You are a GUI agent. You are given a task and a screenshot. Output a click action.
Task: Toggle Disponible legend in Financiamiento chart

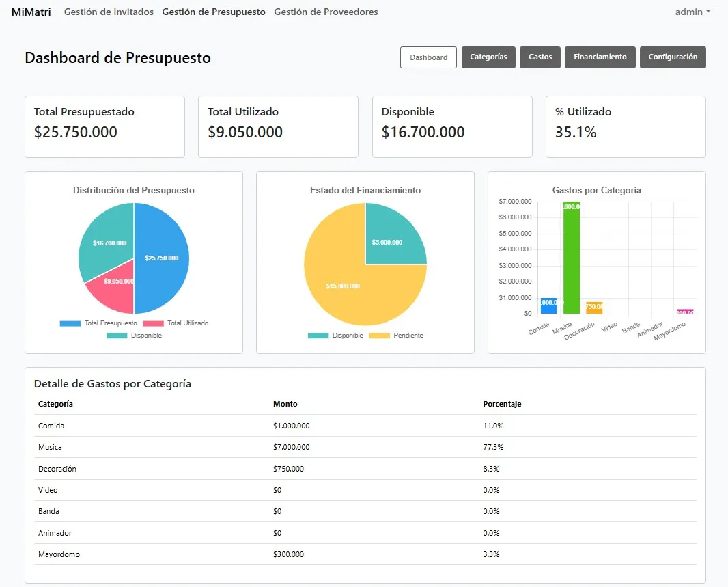[318, 336]
